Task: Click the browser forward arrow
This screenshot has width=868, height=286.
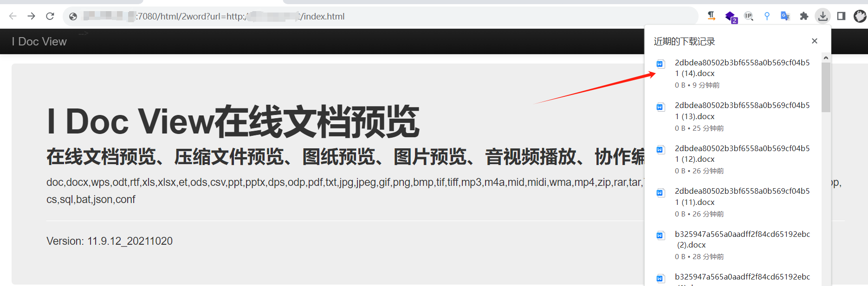Action: point(31,16)
